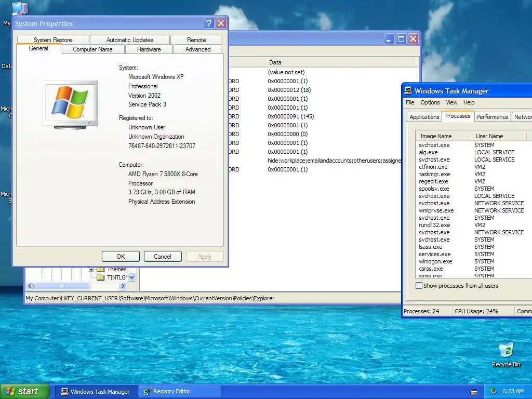Select the lsass.exe process

click(x=431, y=247)
